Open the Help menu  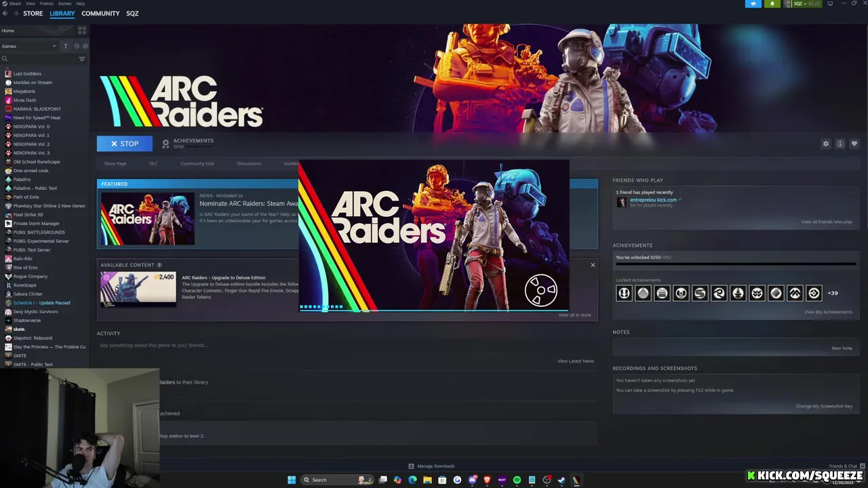point(80,3)
